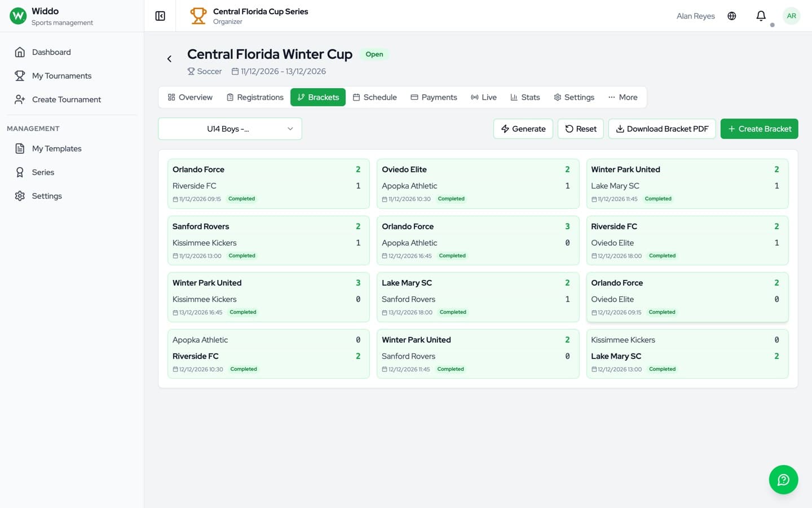
Task: Open the Riverside FC vs Oviedo Elite match
Action: (x=687, y=240)
